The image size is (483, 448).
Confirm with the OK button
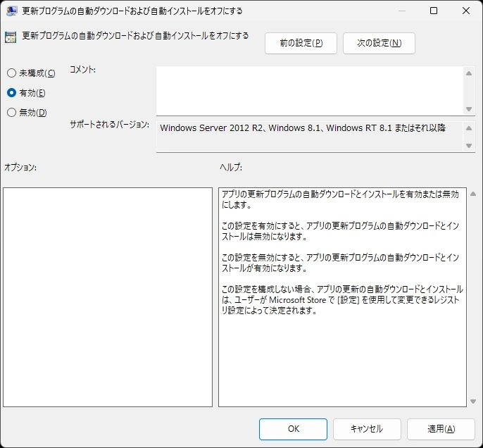pos(293,429)
